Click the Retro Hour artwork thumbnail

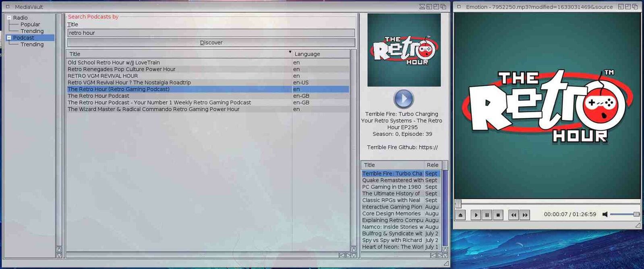pyautogui.click(x=404, y=50)
